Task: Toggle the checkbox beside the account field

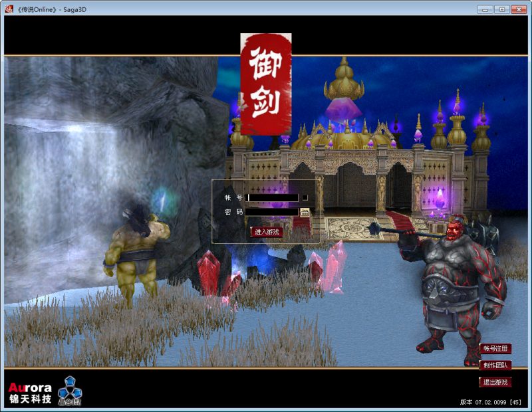Action: [x=305, y=197]
